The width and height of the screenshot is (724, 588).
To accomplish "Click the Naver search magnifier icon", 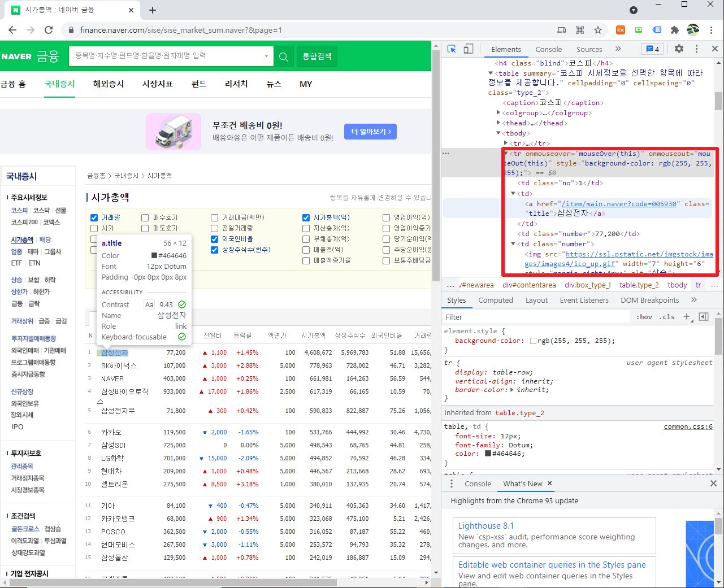I will pos(284,56).
